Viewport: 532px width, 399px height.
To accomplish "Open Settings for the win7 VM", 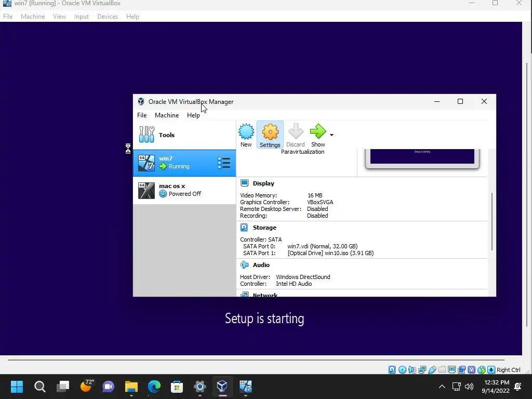I will (x=270, y=135).
